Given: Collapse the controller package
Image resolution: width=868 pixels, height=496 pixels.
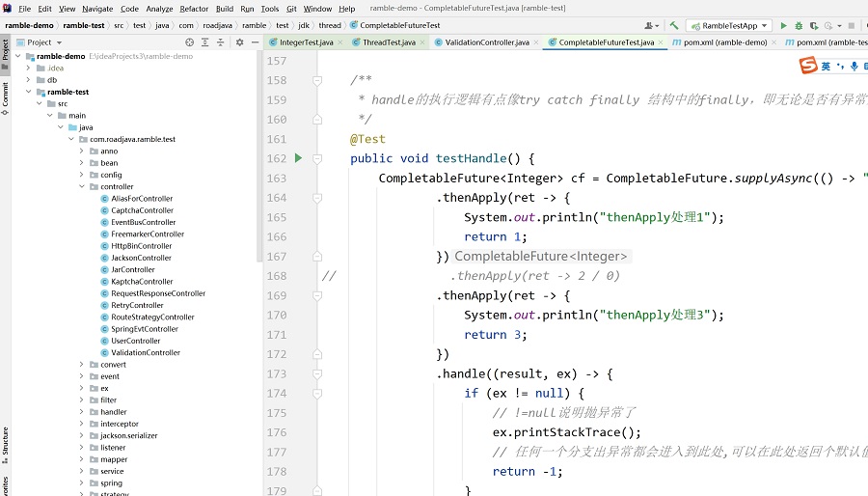Looking at the screenshot, I should coord(81,186).
